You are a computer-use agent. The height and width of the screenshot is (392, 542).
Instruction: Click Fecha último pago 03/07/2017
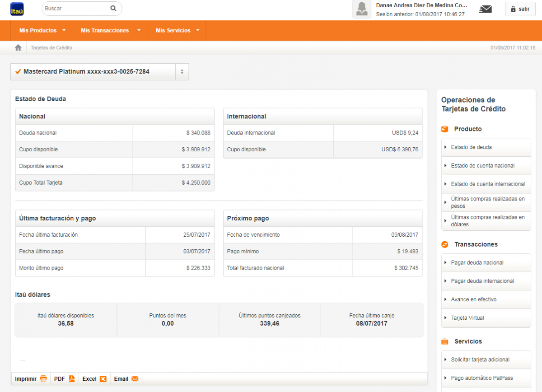196,252
